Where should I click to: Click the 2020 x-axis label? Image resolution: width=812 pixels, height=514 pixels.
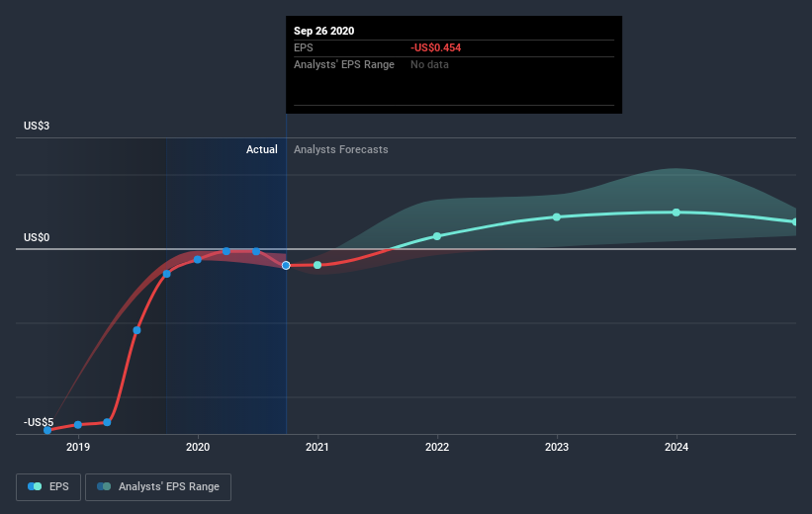tap(197, 447)
